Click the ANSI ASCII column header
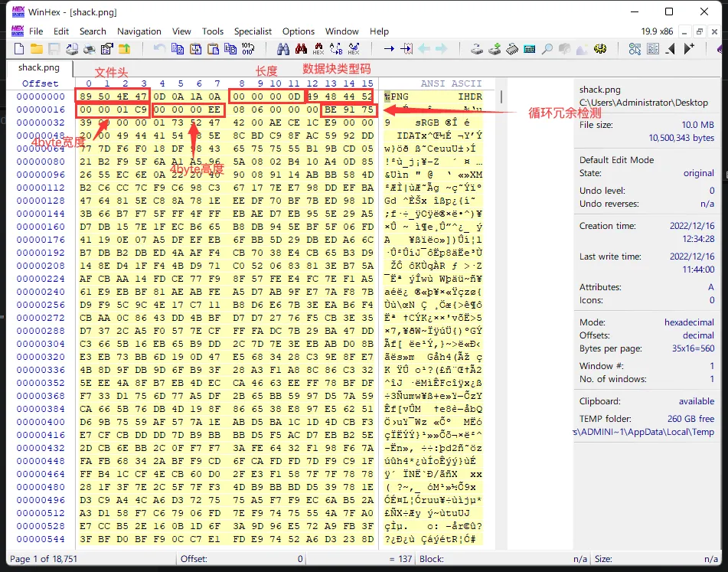 coord(451,83)
